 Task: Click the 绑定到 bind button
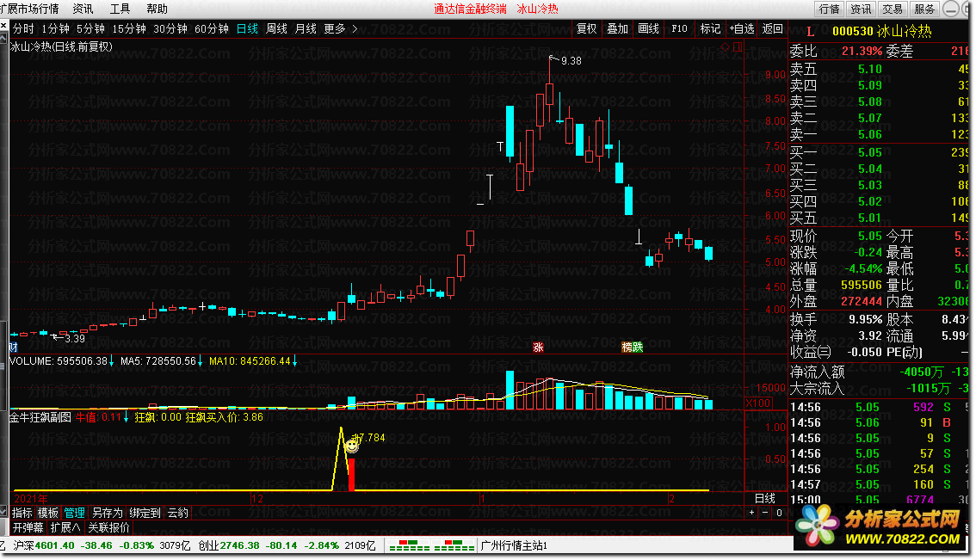[x=145, y=513]
